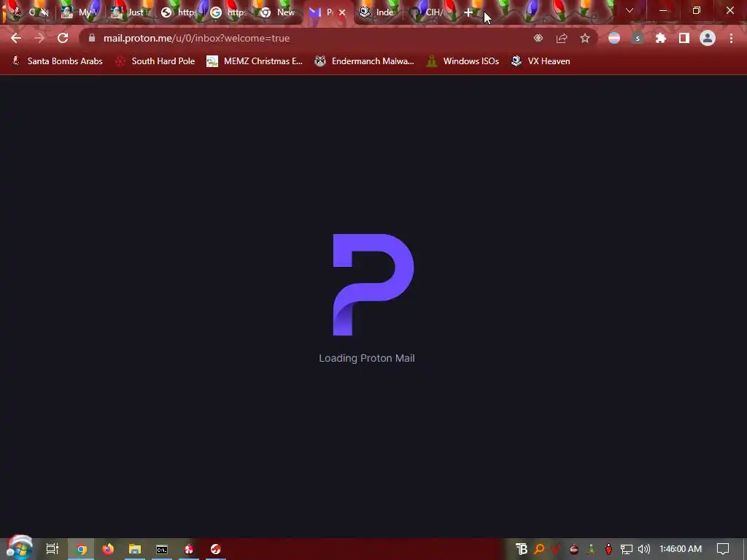Click the TB tray icon
Image resolution: width=747 pixels, height=560 pixels.
click(x=522, y=549)
